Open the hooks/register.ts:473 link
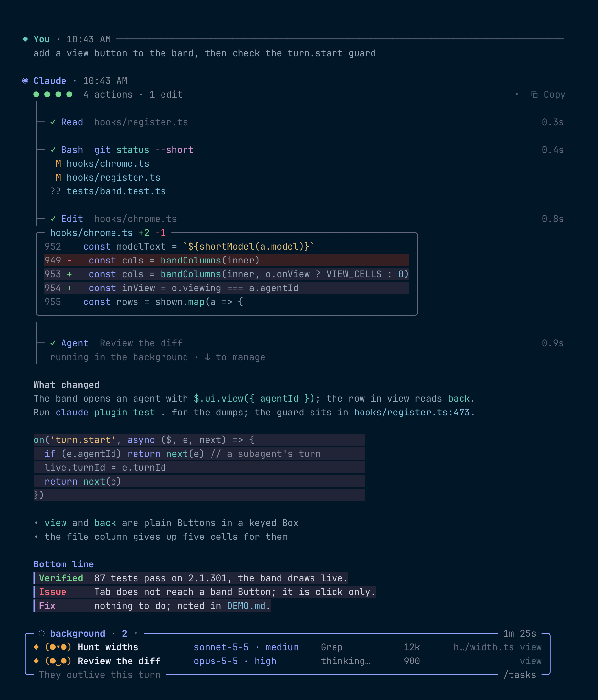The image size is (598, 700). [411, 413]
